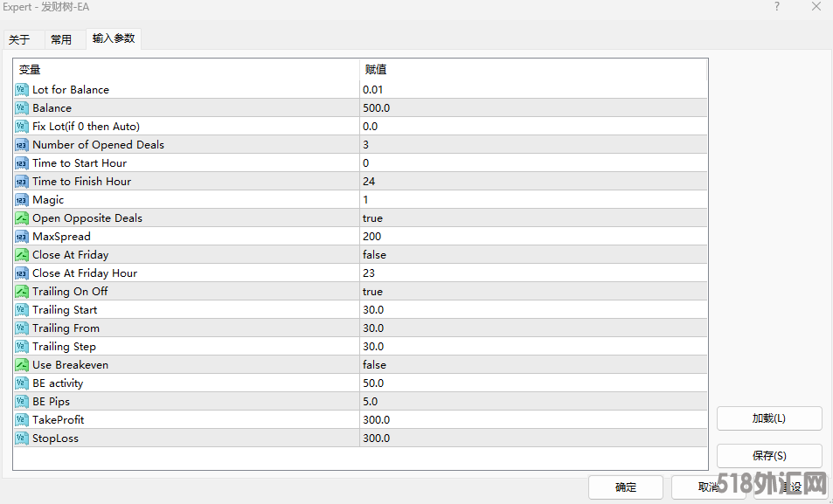Image resolution: width=833 pixels, height=504 pixels.
Task: Select the Trailing On Off true value
Action: (372, 292)
